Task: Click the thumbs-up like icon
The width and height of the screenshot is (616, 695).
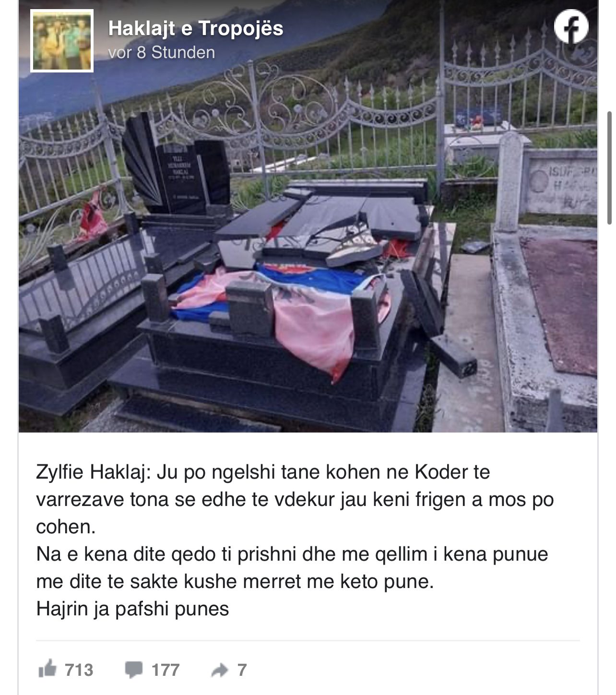Action: point(47,670)
